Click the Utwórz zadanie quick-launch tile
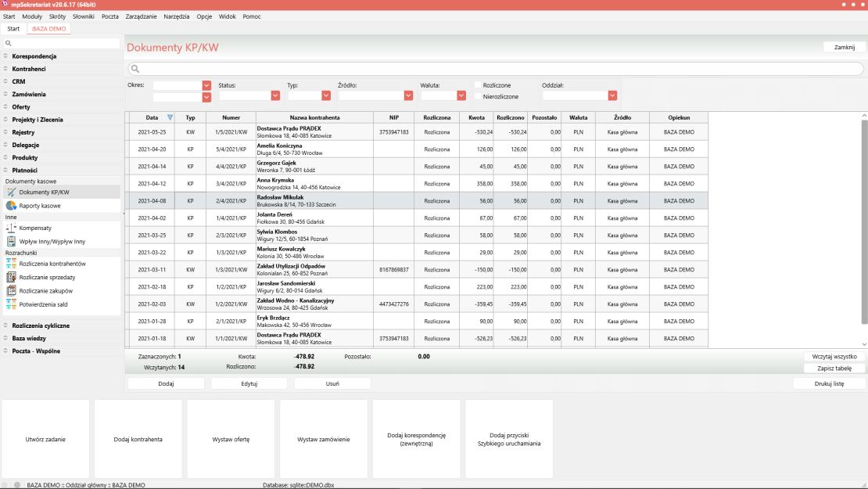Screen dimensions: 868x489 [x=45, y=439]
